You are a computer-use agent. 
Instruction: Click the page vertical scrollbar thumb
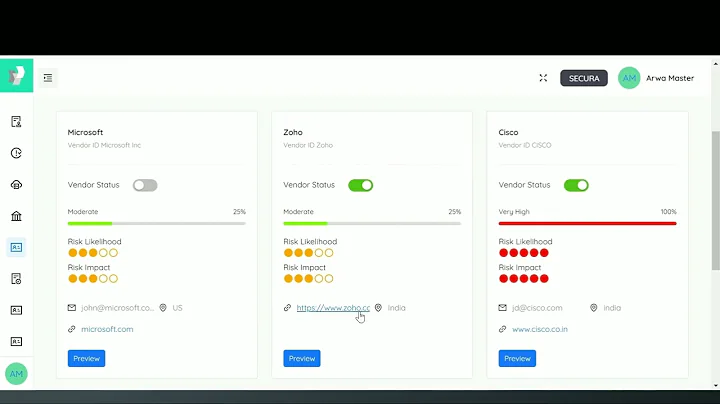[715, 200]
